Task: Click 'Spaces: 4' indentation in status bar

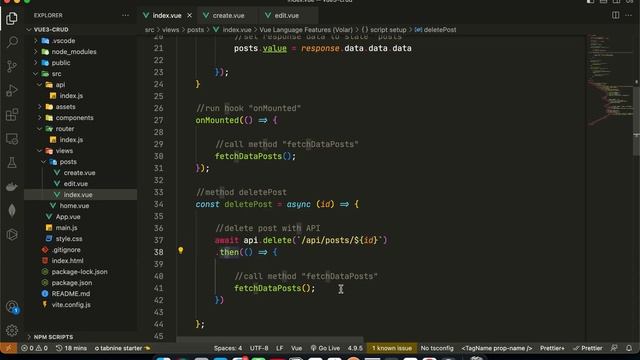Action: point(228,348)
